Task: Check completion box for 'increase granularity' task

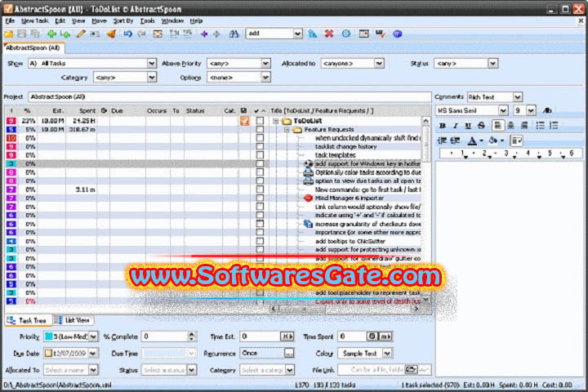Action: (x=260, y=224)
